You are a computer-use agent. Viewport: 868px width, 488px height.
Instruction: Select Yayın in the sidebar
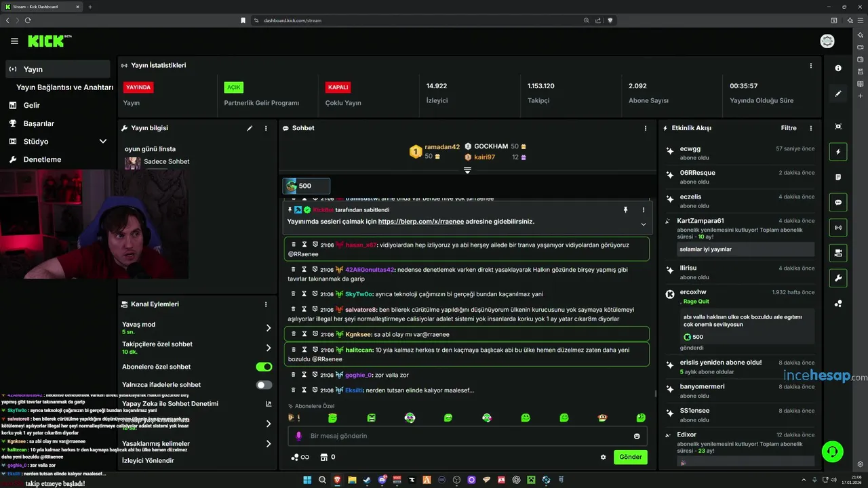click(58, 69)
